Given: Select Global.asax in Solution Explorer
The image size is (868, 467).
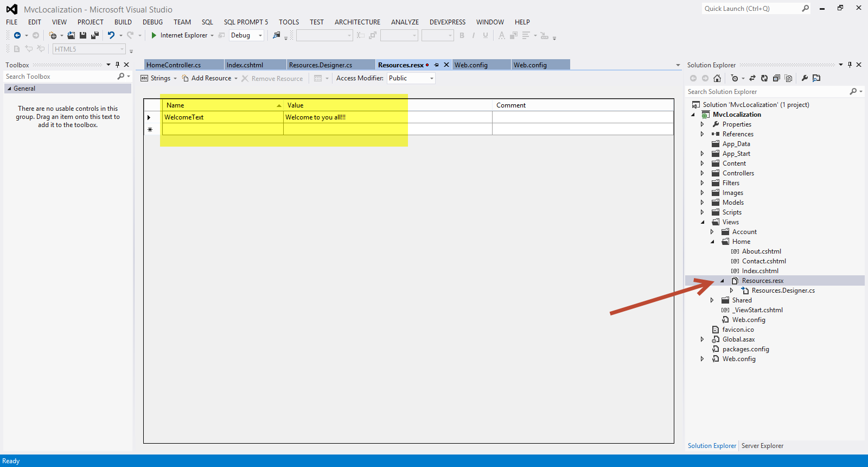Looking at the screenshot, I should [738, 339].
